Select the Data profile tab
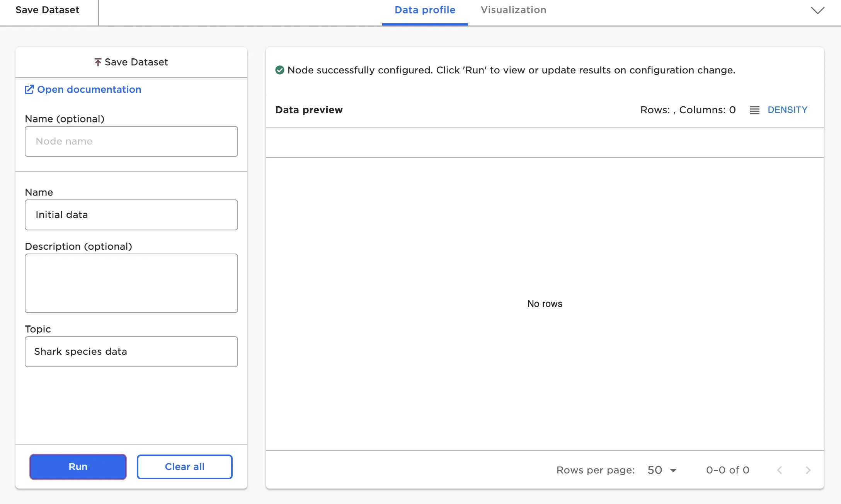The height and width of the screenshot is (504, 841). tap(425, 10)
